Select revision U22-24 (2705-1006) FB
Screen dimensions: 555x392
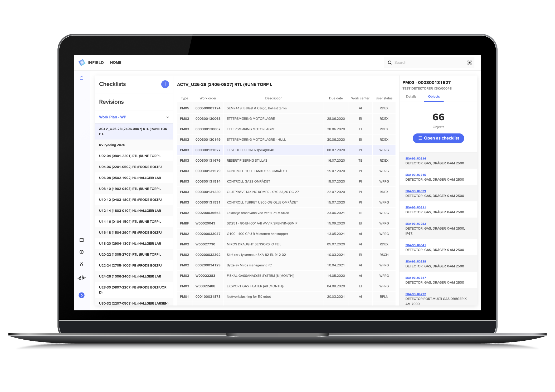(134, 266)
